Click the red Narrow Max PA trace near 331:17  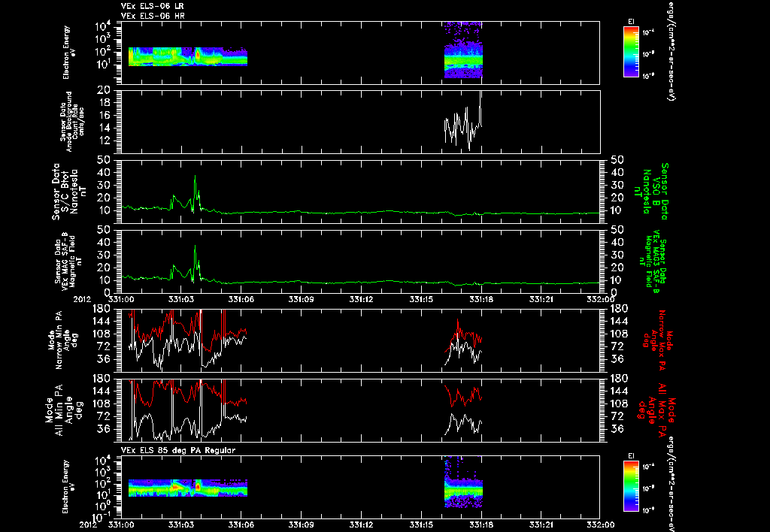(x=463, y=336)
